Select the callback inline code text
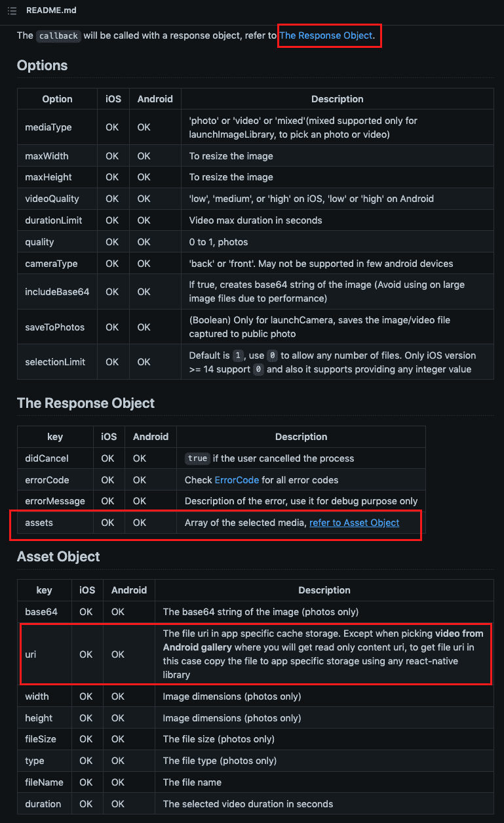This screenshot has height=823, width=504. click(x=58, y=35)
